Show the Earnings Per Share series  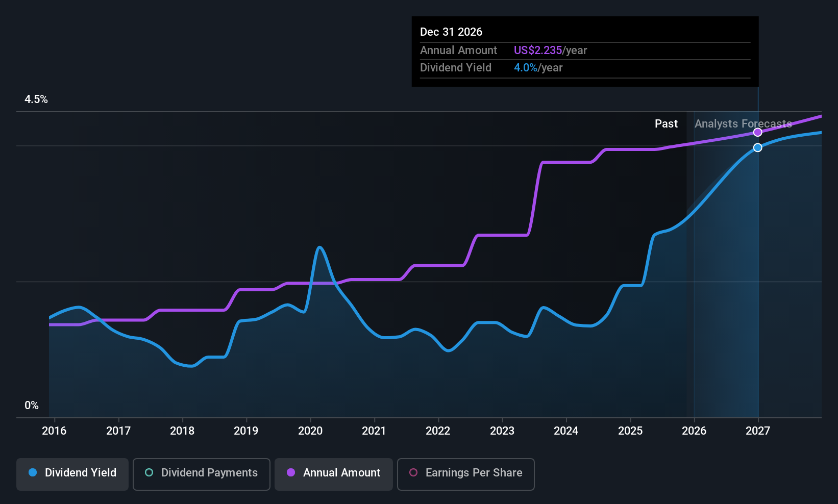coord(465,474)
